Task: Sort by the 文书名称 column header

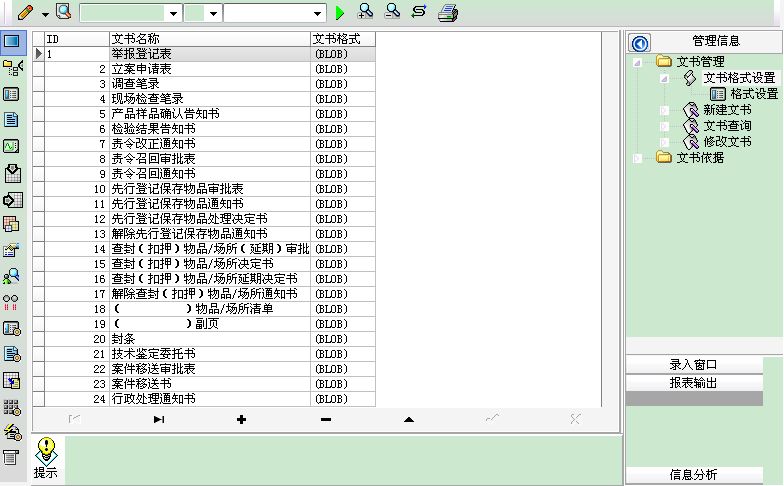Action: click(x=210, y=39)
